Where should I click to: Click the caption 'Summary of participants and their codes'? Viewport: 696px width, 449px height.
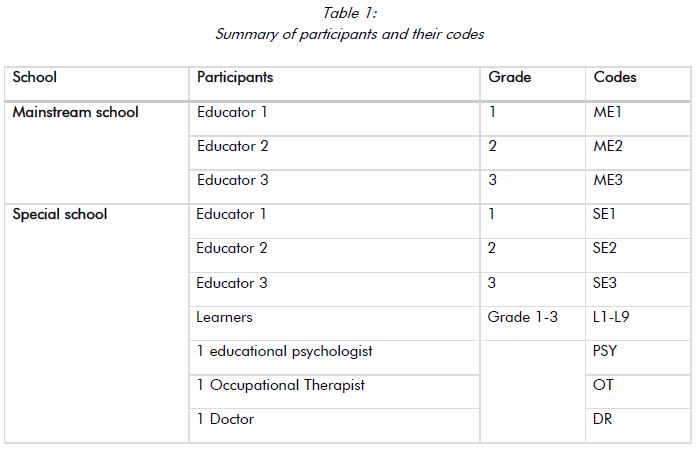click(349, 34)
